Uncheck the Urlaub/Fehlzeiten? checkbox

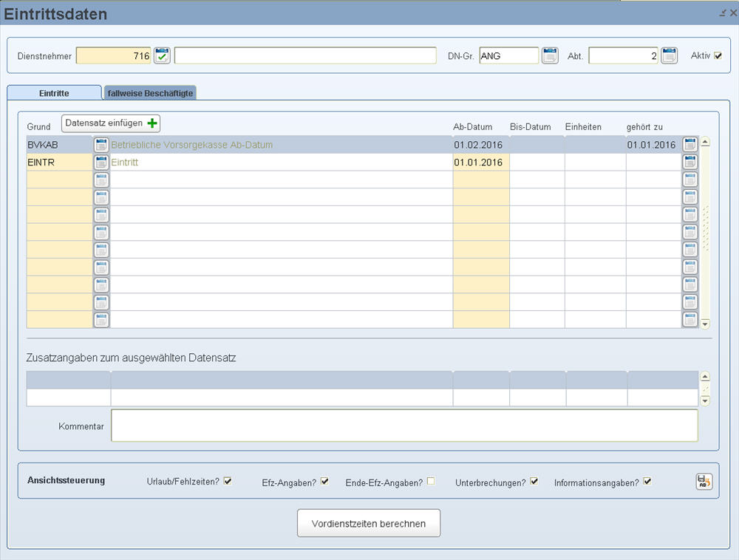point(228,481)
